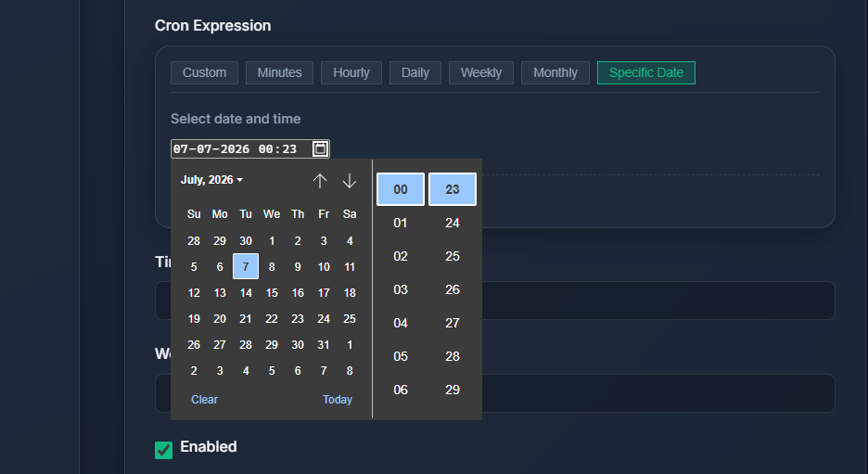
Task: Pick July 31 in calendar
Action: click(x=324, y=344)
